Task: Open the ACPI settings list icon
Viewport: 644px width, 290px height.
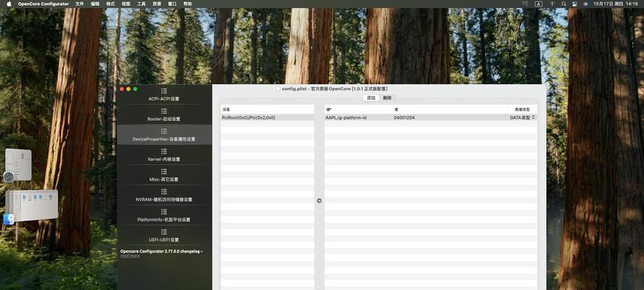Action: (x=164, y=91)
